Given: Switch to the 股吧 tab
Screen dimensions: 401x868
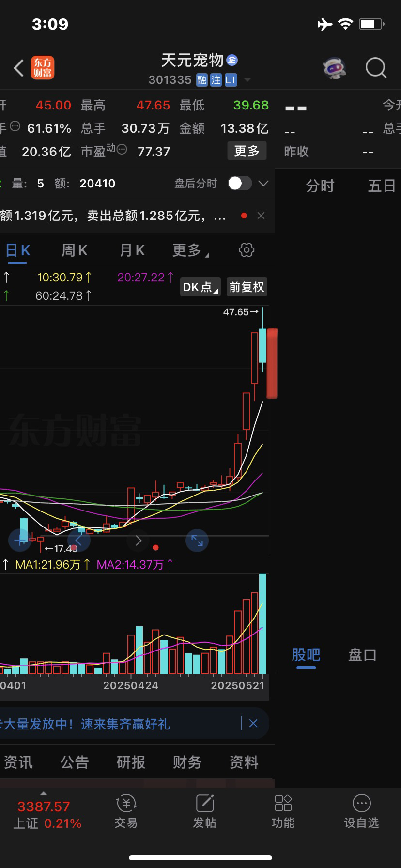Looking at the screenshot, I should point(306,655).
